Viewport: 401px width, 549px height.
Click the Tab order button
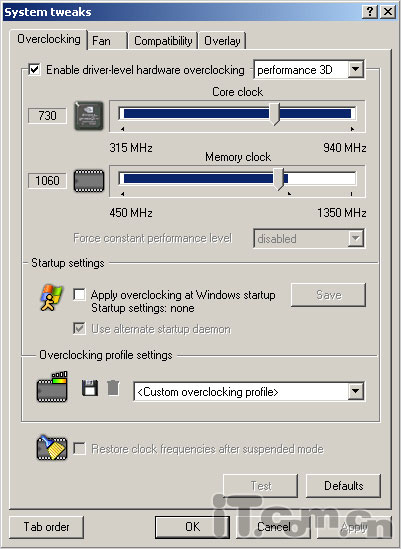coord(47,527)
